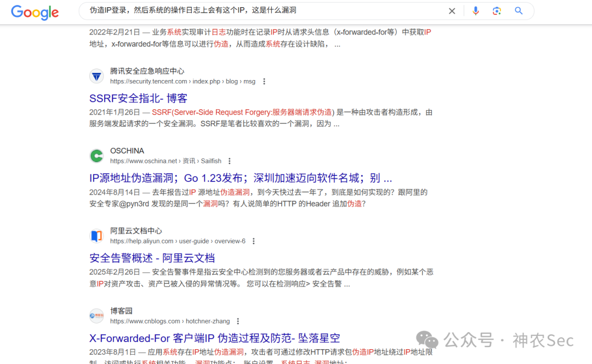This screenshot has height=364, width=592.
Task: Click the 2022年2月21日 snippet text
Action: (x=260, y=38)
